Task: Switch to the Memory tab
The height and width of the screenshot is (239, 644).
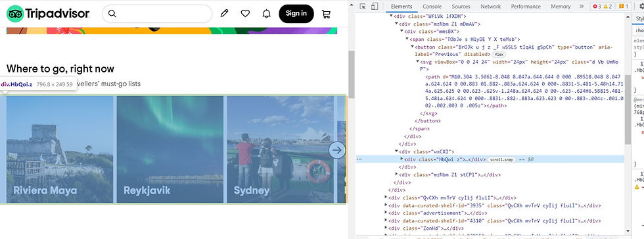Action: tap(561, 6)
